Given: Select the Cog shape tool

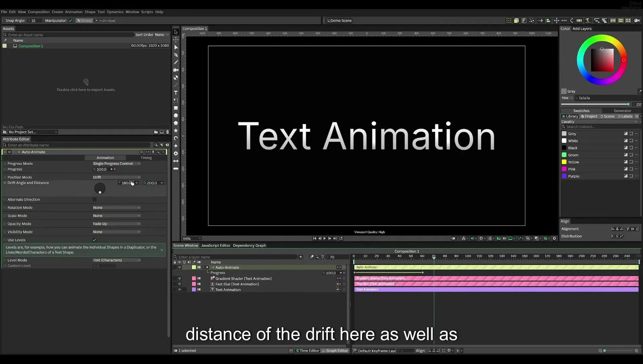Looking at the screenshot, I should click(176, 153).
